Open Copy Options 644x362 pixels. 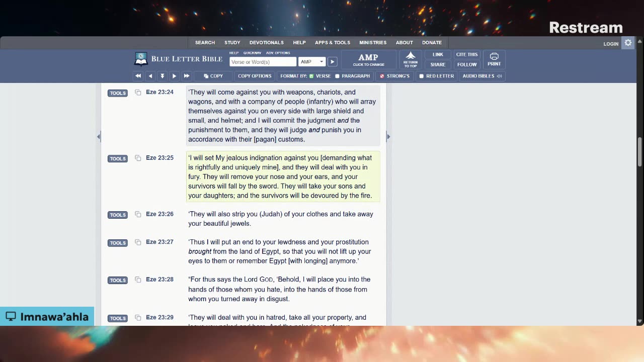[255, 76]
